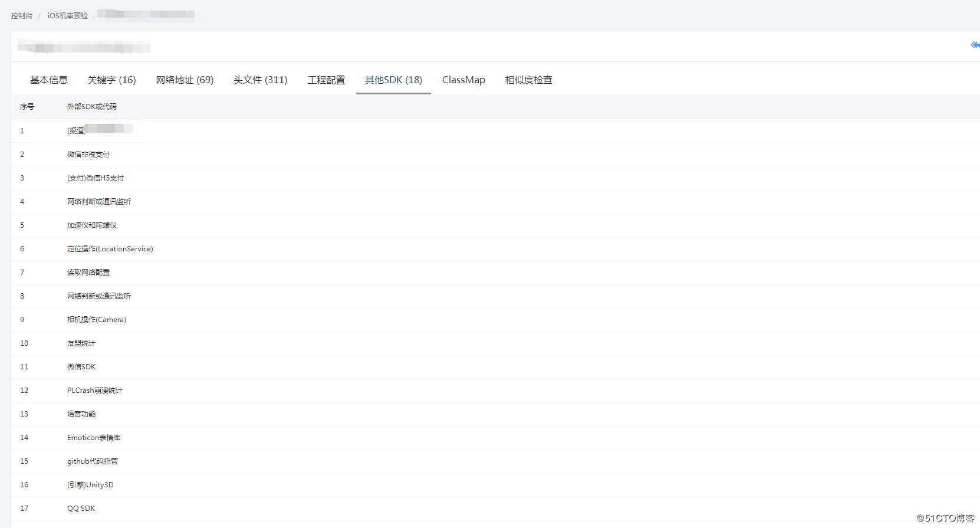Select the 头文件 (311) tab
Screen dimensions: 980x528
(260, 80)
